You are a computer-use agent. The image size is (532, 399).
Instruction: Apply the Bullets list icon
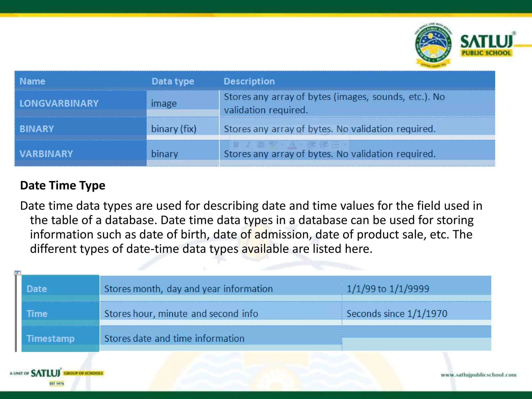[x=336, y=144]
